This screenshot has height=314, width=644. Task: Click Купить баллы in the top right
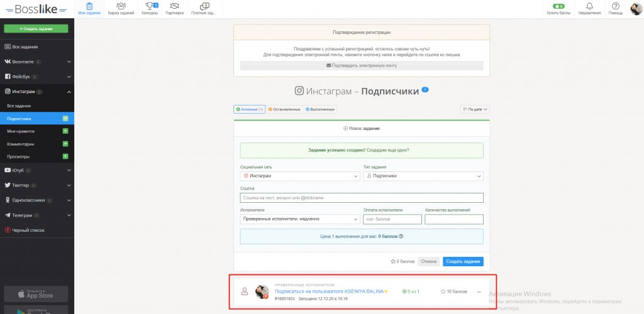coord(558,9)
